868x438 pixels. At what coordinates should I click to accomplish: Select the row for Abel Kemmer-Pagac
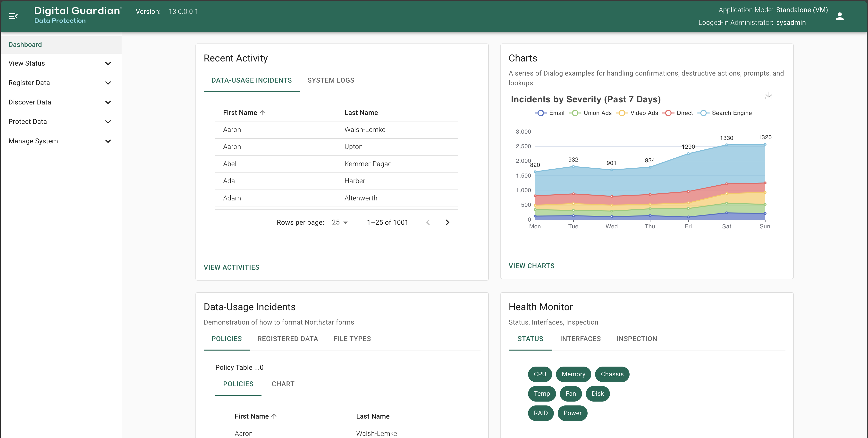[337, 164]
